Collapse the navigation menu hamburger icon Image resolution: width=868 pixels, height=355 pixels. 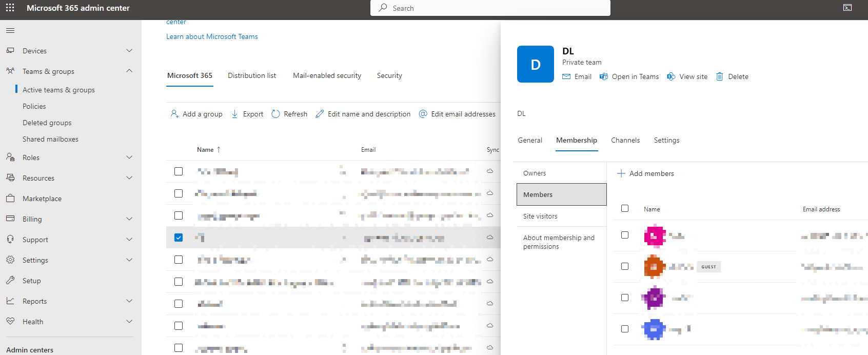point(10,31)
